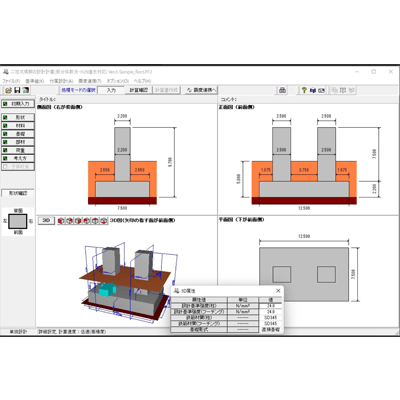Click the 12.500 dimension in the front view

(x=304, y=208)
